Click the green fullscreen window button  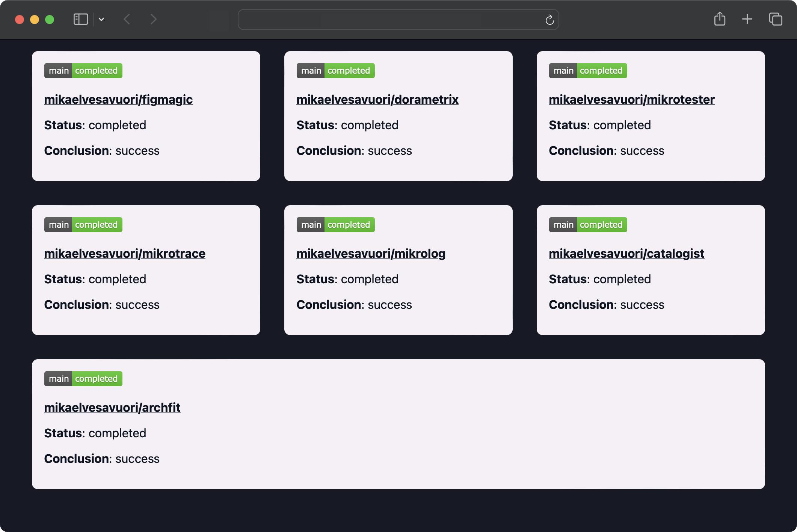pos(50,20)
